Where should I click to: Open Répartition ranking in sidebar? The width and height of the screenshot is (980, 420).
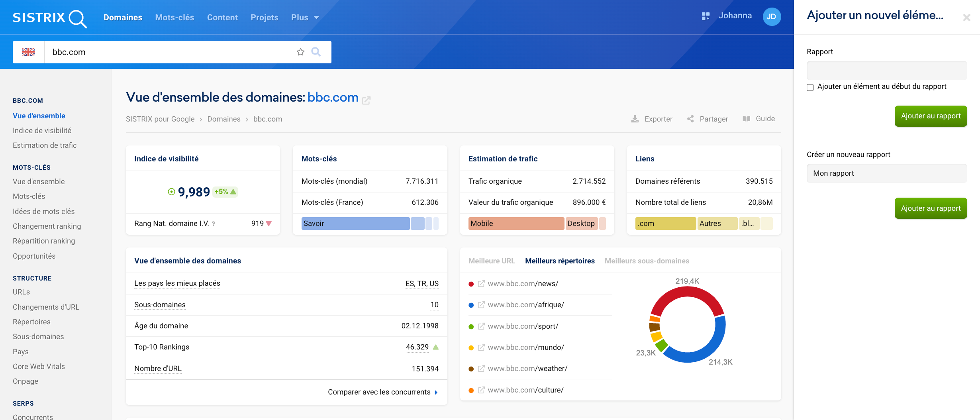pos(44,241)
